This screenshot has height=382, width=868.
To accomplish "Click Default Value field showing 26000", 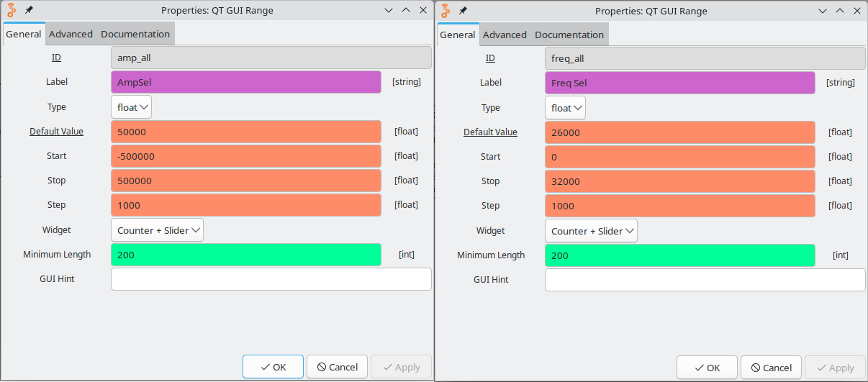I will (x=679, y=132).
